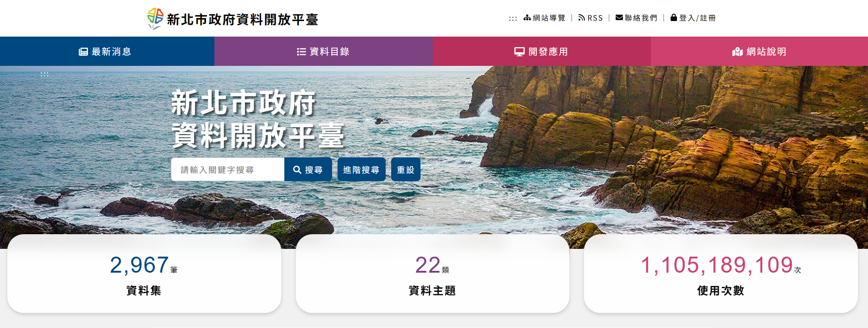Open the 最新消息 menu tab

[x=107, y=51]
